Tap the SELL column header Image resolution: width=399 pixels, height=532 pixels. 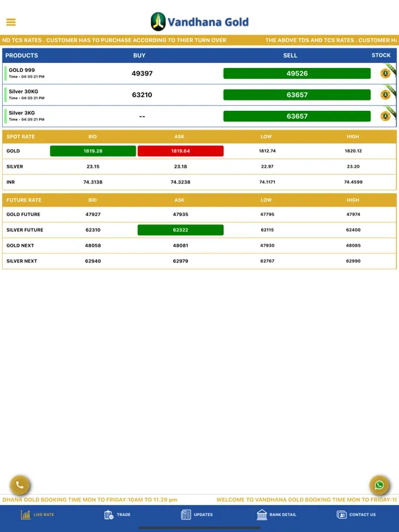290,55
